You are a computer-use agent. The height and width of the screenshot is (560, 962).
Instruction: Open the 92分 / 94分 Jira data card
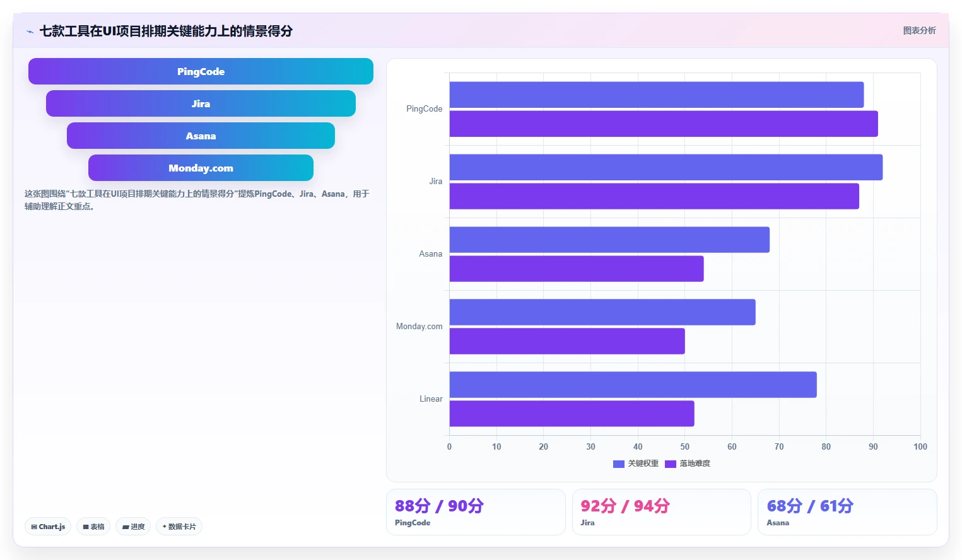click(661, 512)
